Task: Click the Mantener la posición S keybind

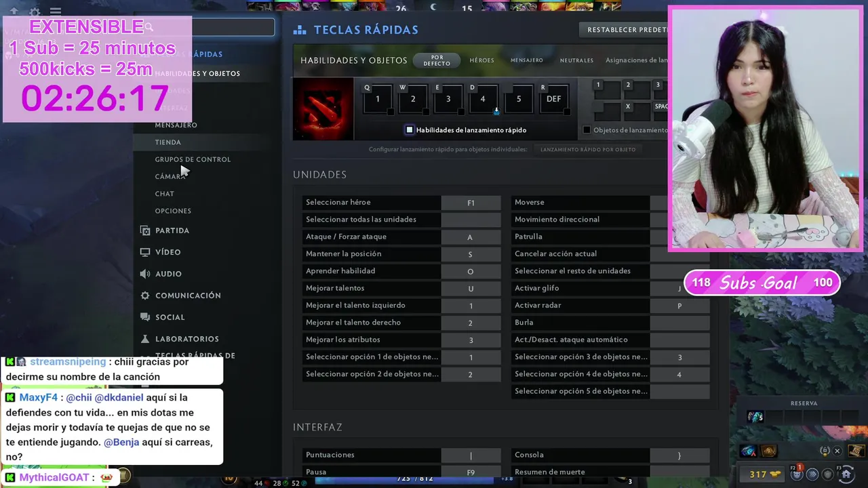Action: coord(471,254)
